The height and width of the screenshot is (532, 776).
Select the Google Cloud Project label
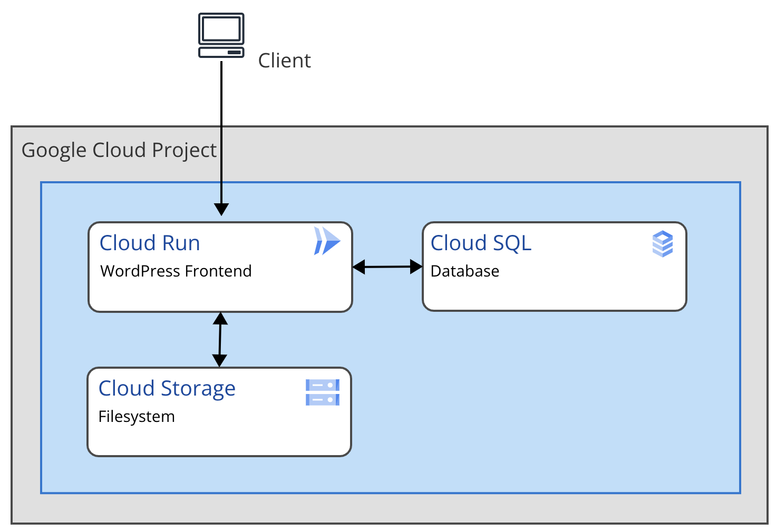[119, 150]
